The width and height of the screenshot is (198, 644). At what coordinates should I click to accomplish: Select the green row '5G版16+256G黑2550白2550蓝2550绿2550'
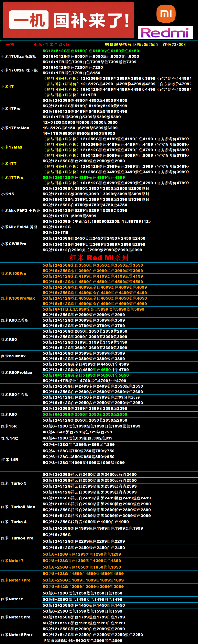(x=120, y=415)
